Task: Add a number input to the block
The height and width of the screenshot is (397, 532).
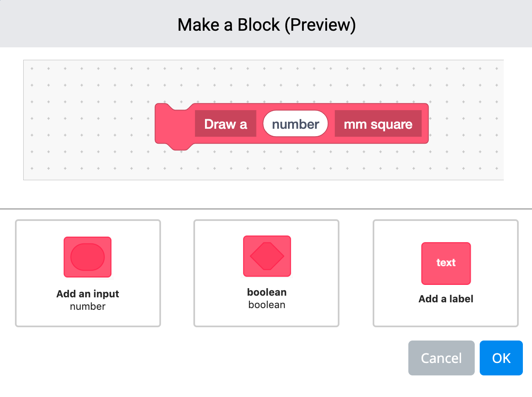Action: (x=87, y=273)
